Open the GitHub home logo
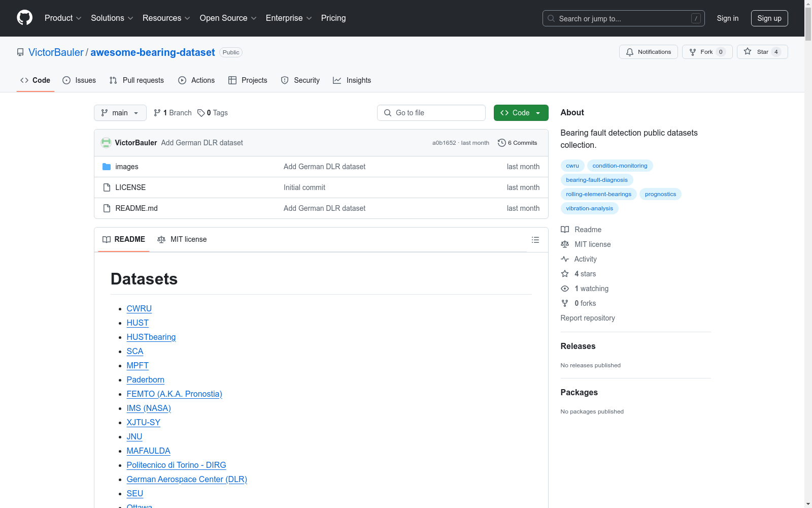Image resolution: width=812 pixels, height=508 pixels. pyautogui.click(x=24, y=18)
